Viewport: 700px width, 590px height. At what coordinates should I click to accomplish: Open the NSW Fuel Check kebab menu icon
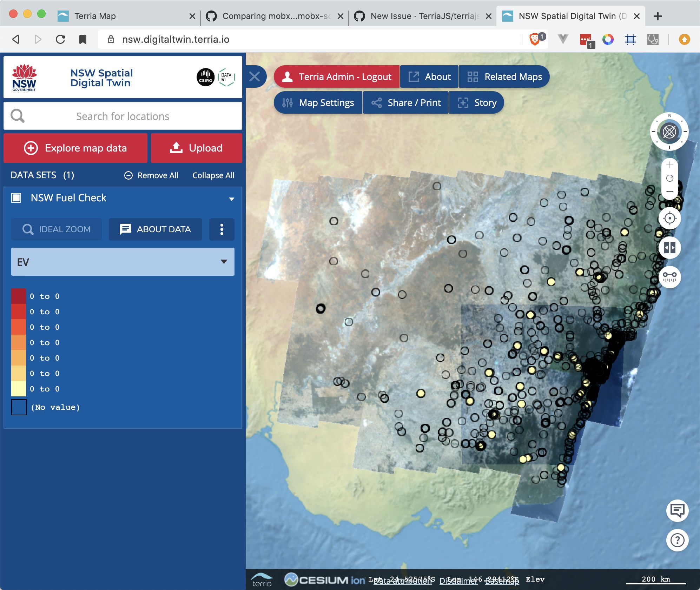222,229
